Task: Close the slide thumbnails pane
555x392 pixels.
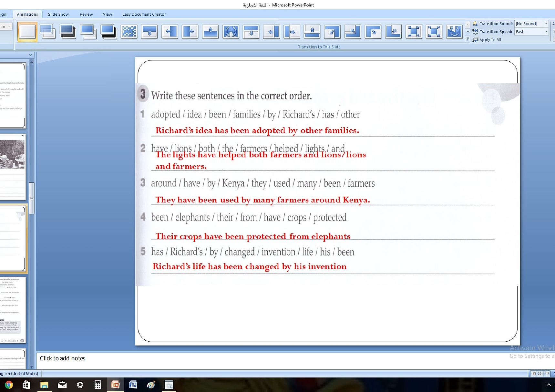Action: (x=30, y=55)
